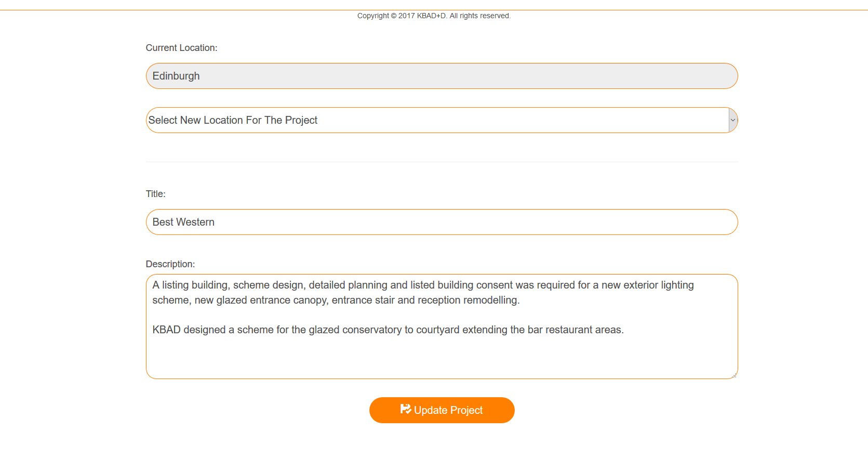Open the Select New Location dropdown
Screen dimensions: 868x457
442,120
